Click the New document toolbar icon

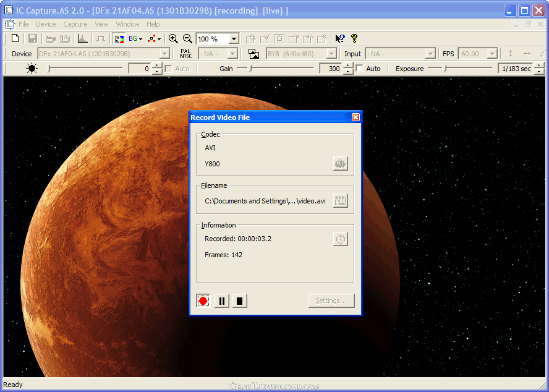(15, 38)
